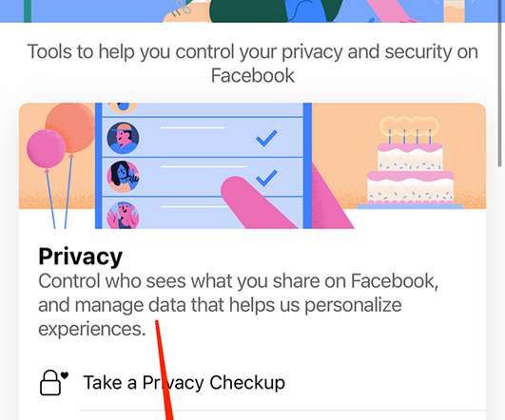
Task: Toggle checkmark beside dark-haired woman avatar
Action: [266, 178]
